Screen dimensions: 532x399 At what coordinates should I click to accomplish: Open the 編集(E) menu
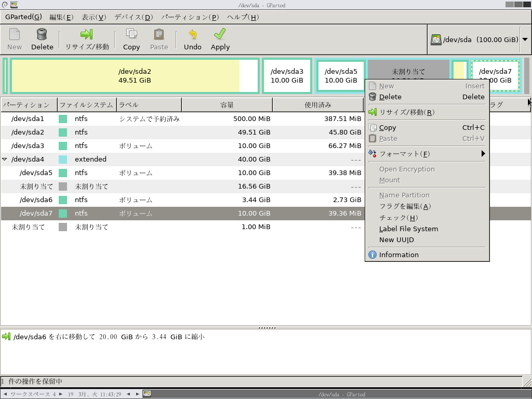coord(61,17)
